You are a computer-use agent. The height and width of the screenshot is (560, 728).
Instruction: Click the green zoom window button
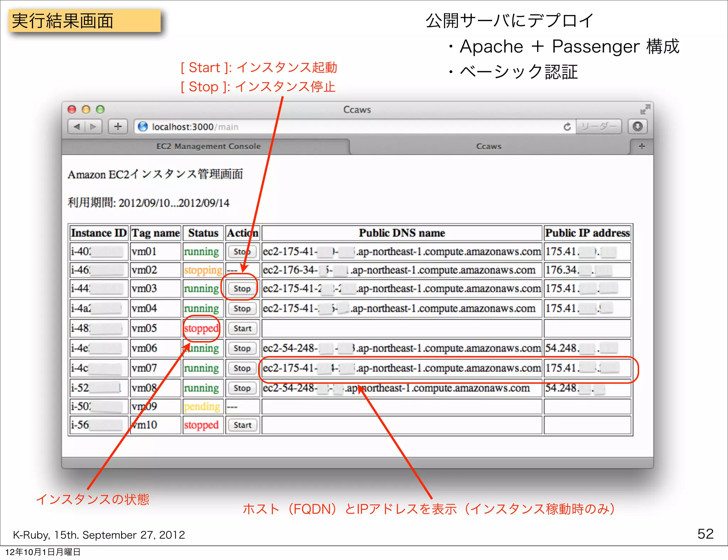coord(100,109)
